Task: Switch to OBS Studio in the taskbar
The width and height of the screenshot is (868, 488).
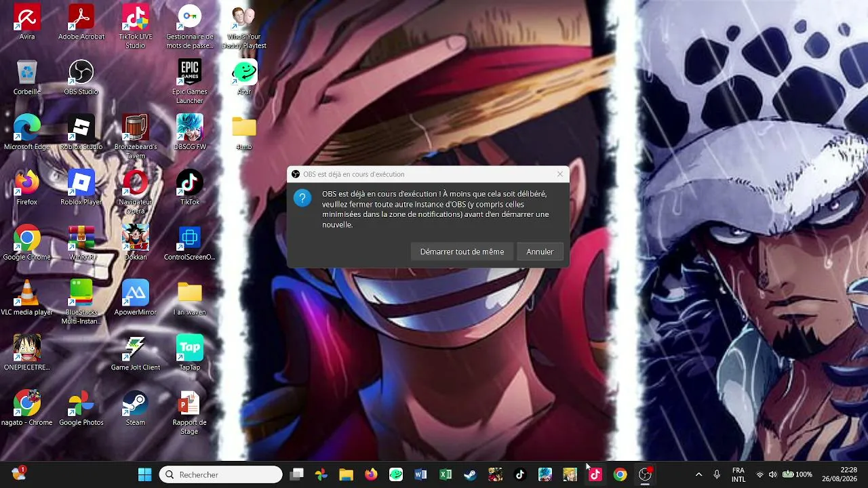Action: pyautogui.click(x=645, y=474)
